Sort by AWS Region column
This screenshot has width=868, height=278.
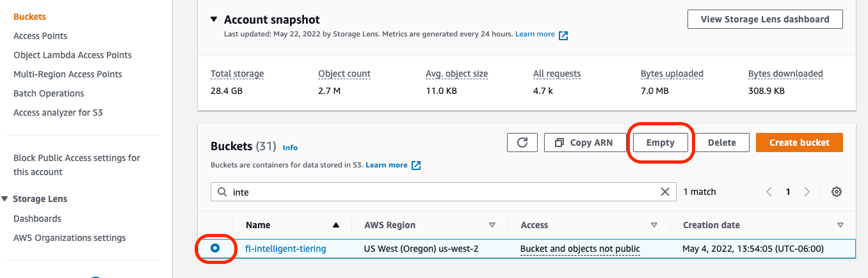pos(492,225)
